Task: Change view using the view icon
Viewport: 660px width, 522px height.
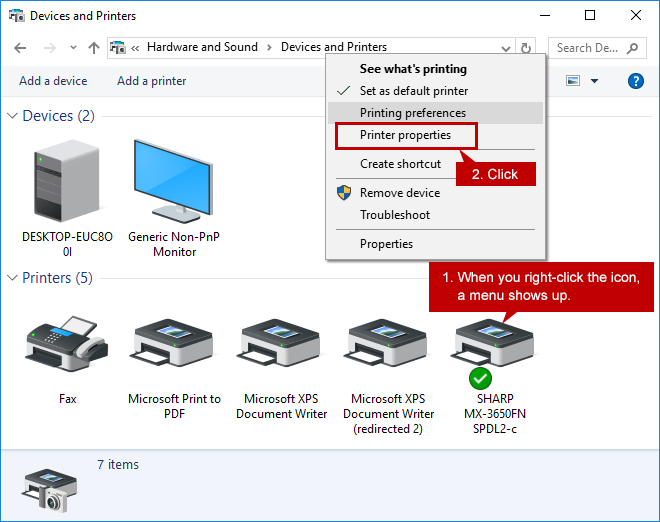Action: point(573,80)
